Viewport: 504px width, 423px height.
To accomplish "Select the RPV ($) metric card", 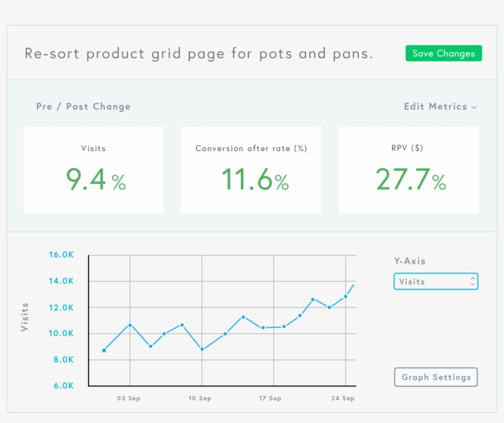I will click(409, 170).
